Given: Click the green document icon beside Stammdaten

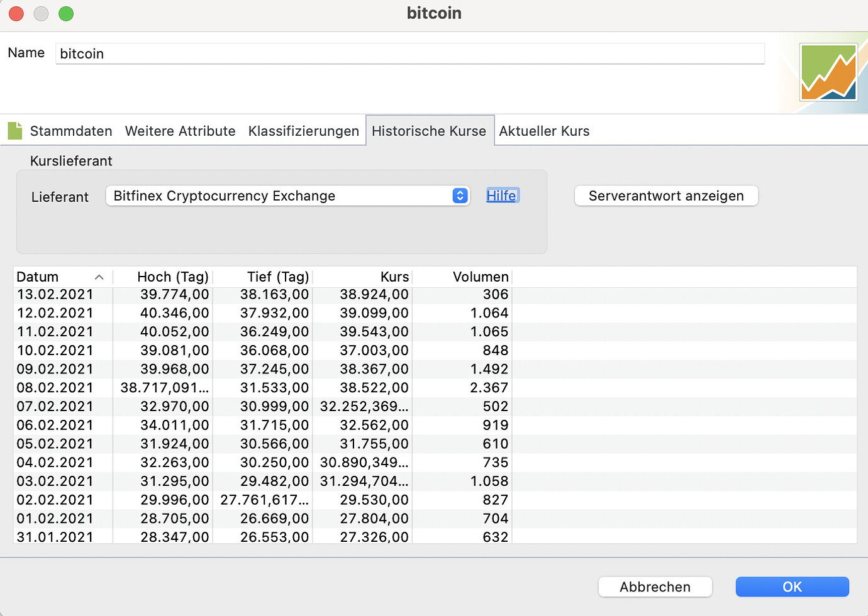Looking at the screenshot, I should tap(14, 131).
